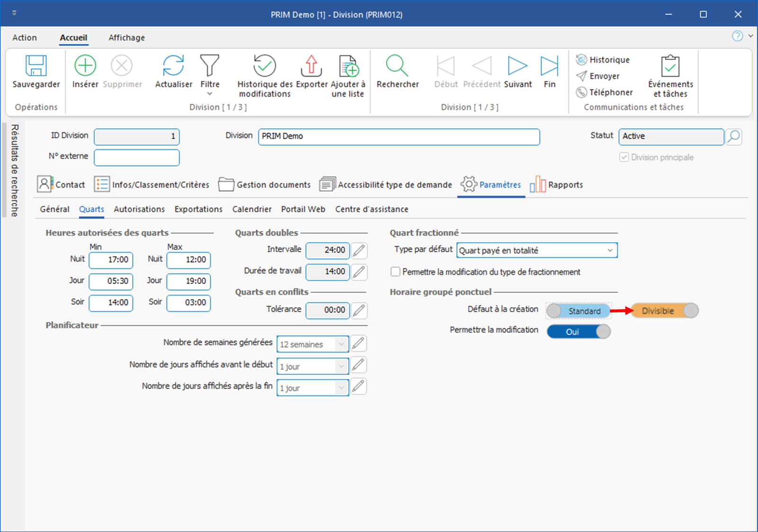
Task: Click the Exporter icon
Action: pos(311,66)
